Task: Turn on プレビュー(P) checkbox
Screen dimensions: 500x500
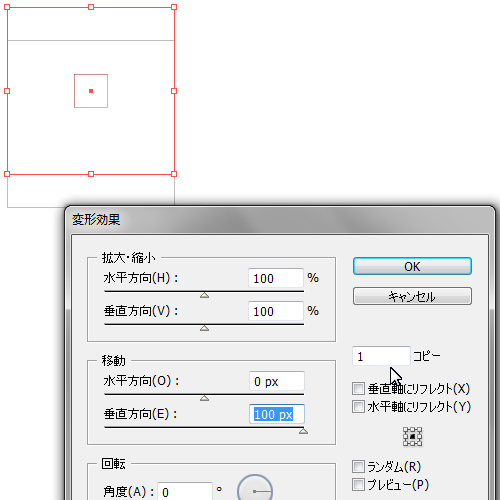Action: pos(358,485)
